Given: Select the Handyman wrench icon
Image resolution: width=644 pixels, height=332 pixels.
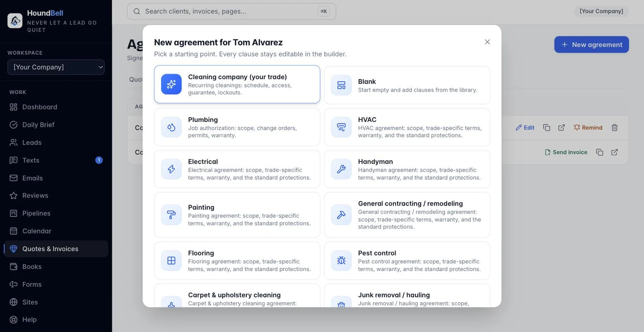Looking at the screenshot, I should pyautogui.click(x=341, y=169).
